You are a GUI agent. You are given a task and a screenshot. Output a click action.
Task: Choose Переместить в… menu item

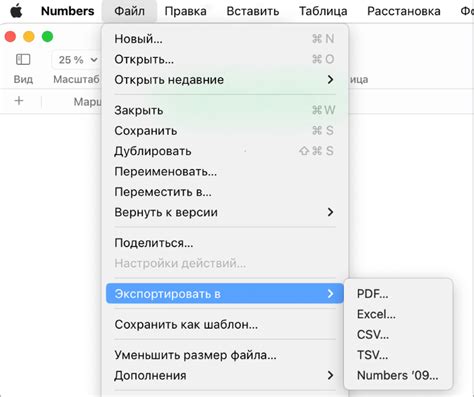[x=225, y=192]
